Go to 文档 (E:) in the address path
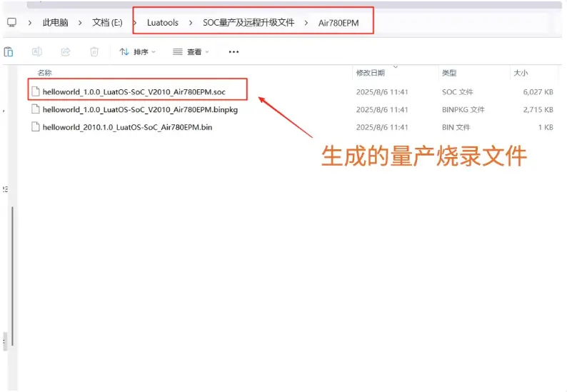The width and height of the screenshot is (567, 392). pos(107,22)
